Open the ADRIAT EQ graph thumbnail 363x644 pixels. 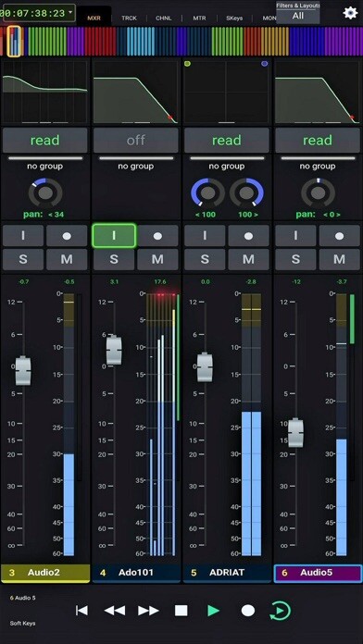227,92
